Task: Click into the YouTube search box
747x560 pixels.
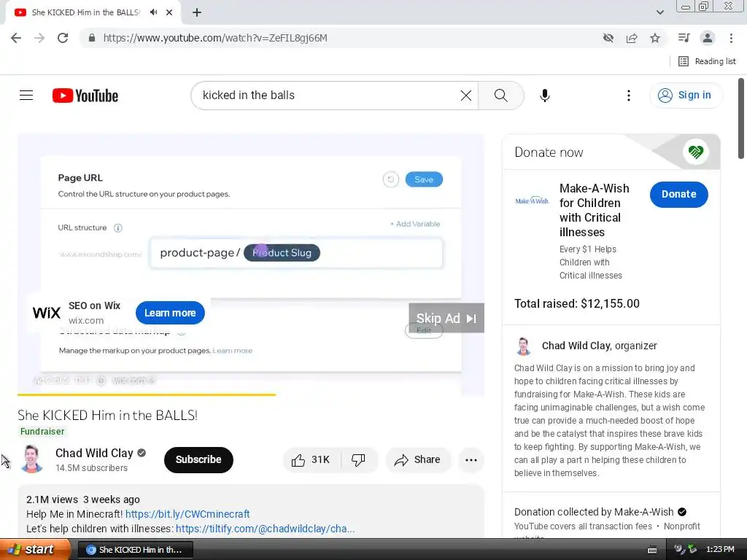Action: coord(329,96)
